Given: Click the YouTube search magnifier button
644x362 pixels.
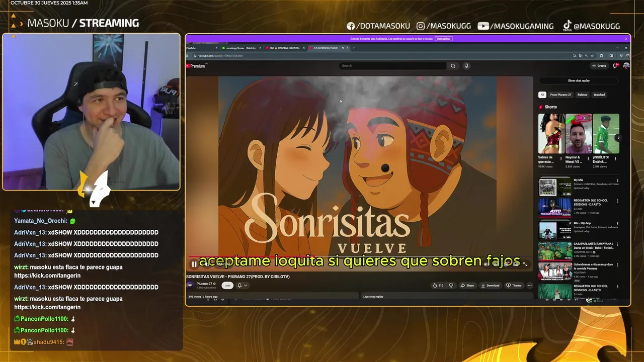Looking at the screenshot, I should (x=453, y=66).
